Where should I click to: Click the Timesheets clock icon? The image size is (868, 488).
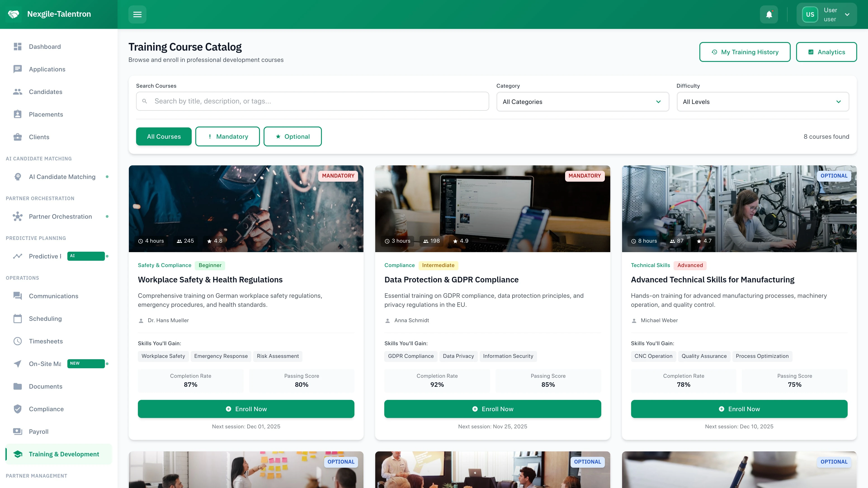click(17, 341)
